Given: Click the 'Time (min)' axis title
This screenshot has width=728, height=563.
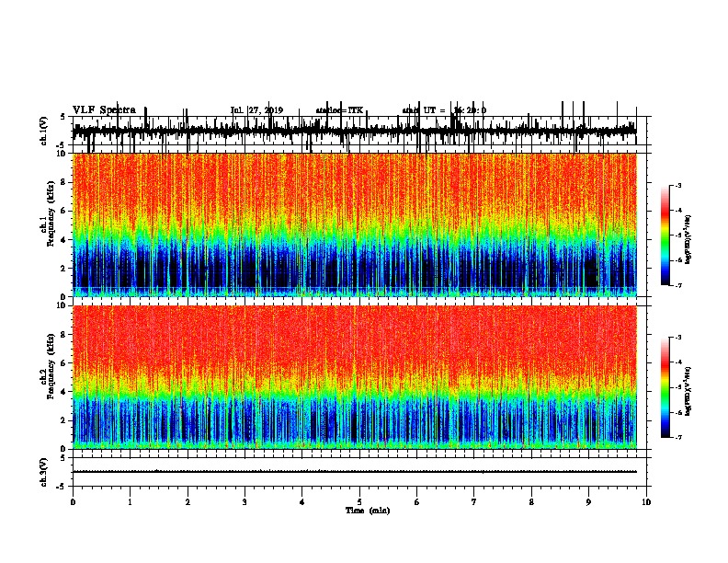Looking at the screenshot, I should (x=368, y=511).
